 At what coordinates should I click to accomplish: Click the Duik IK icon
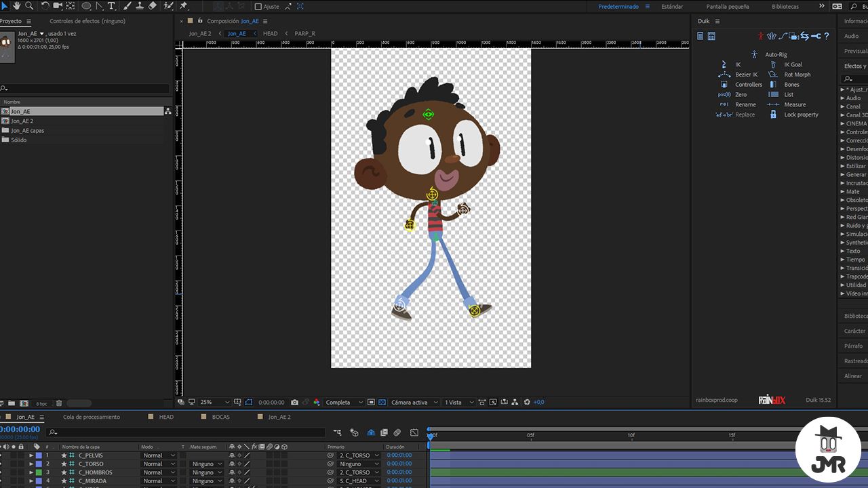click(x=724, y=64)
